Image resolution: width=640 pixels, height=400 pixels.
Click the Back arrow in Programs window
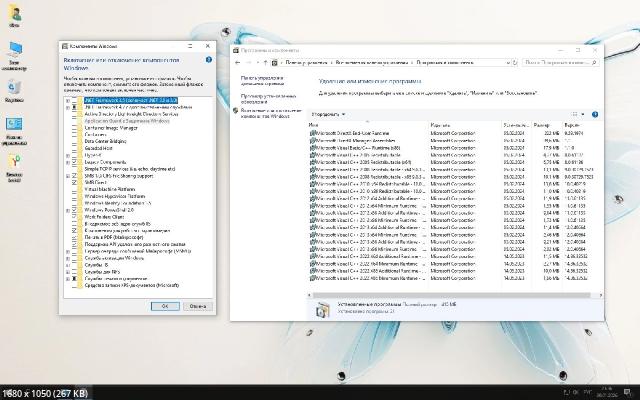pyautogui.click(x=238, y=62)
